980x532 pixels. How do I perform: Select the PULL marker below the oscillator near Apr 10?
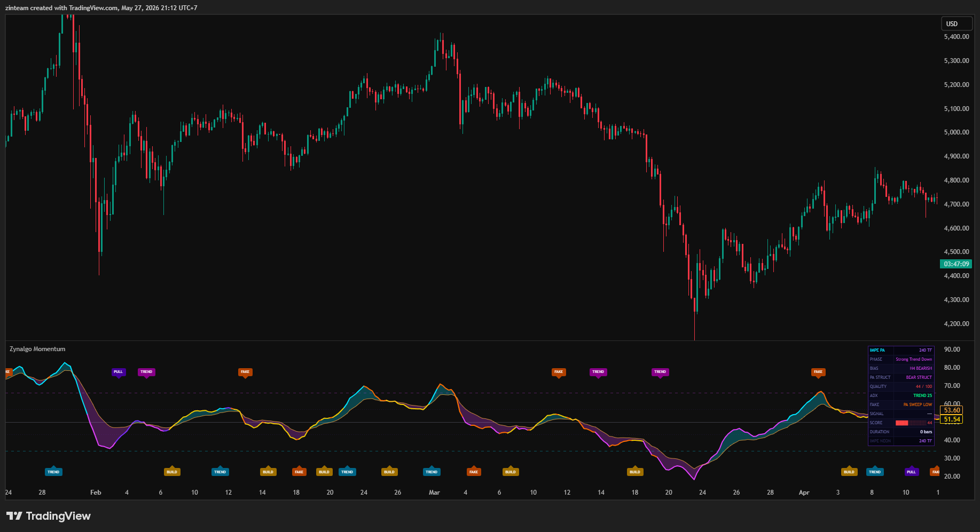[x=911, y=472]
